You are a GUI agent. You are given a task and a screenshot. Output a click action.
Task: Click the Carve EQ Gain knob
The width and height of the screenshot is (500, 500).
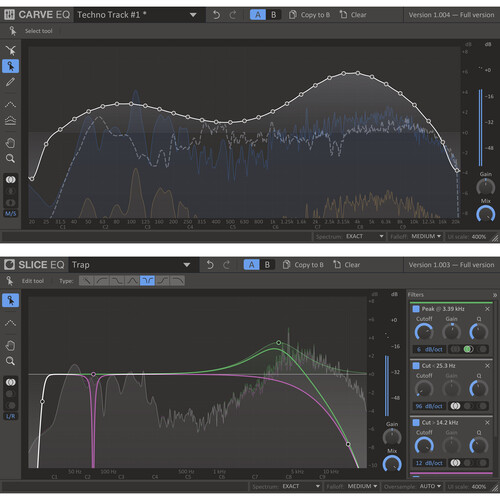486,187
